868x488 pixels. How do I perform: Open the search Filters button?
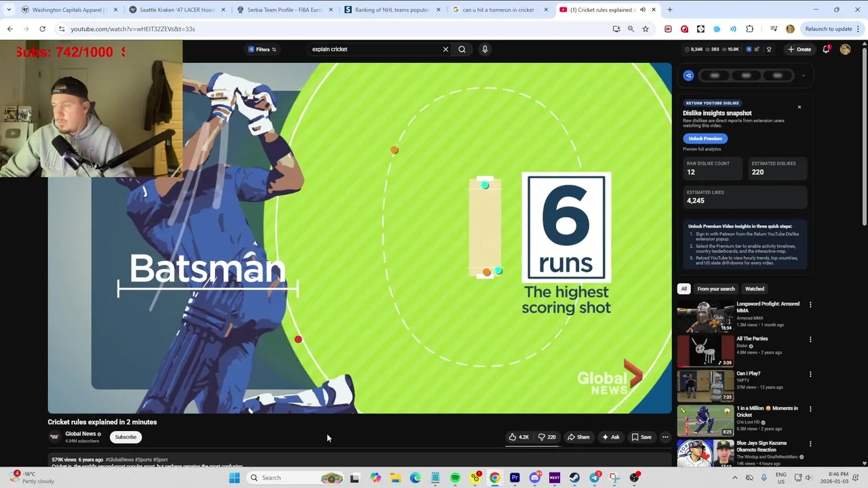tap(262, 49)
